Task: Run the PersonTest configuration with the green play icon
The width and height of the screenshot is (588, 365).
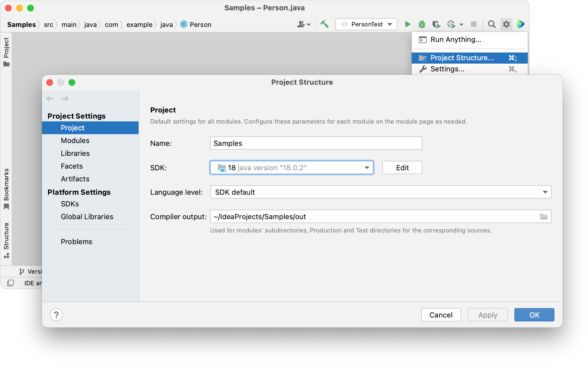Action: (408, 24)
